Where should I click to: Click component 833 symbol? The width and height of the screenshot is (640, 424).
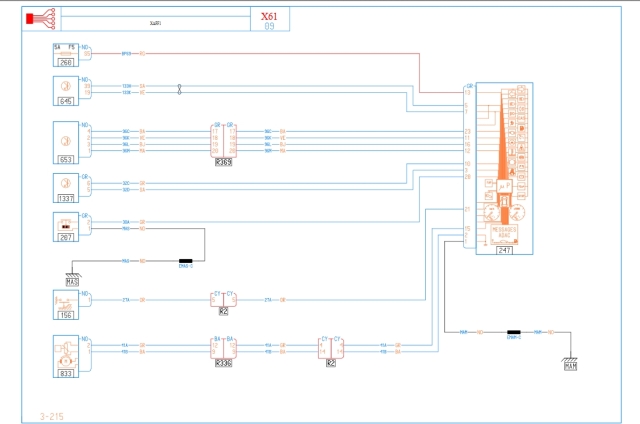pyautogui.click(x=65, y=352)
